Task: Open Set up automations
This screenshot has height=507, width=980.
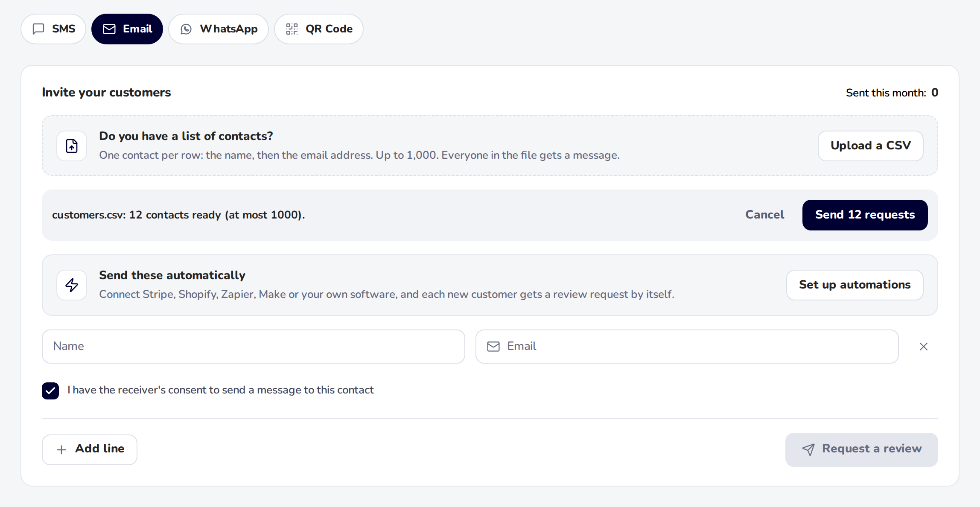Action: (x=855, y=285)
